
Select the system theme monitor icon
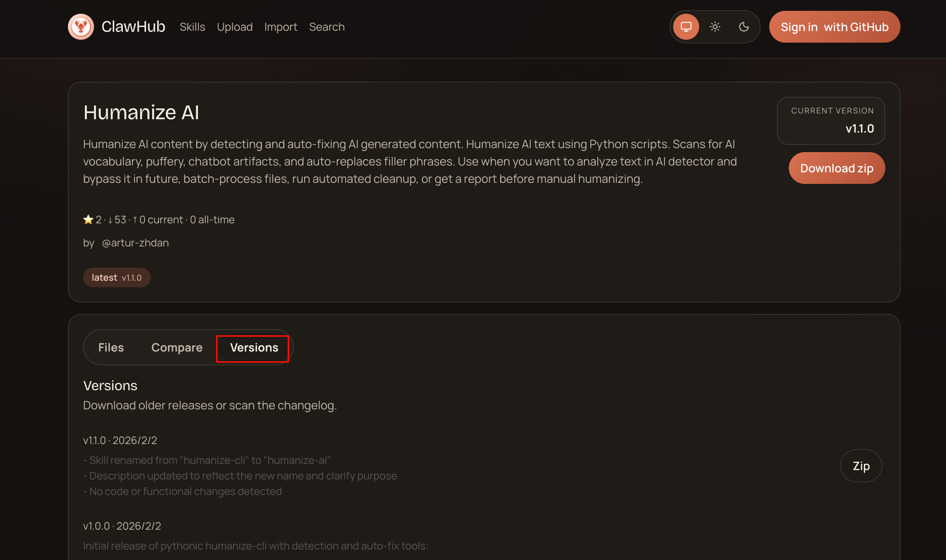click(x=685, y=27)
